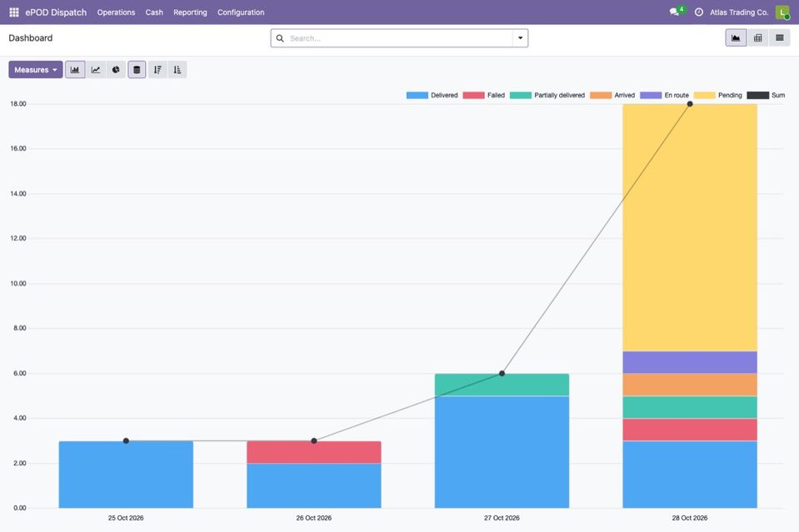Viewport: 799px width, 532px height.
Task: Toggle Pending legend entry
Action: [x=718, y=95]
